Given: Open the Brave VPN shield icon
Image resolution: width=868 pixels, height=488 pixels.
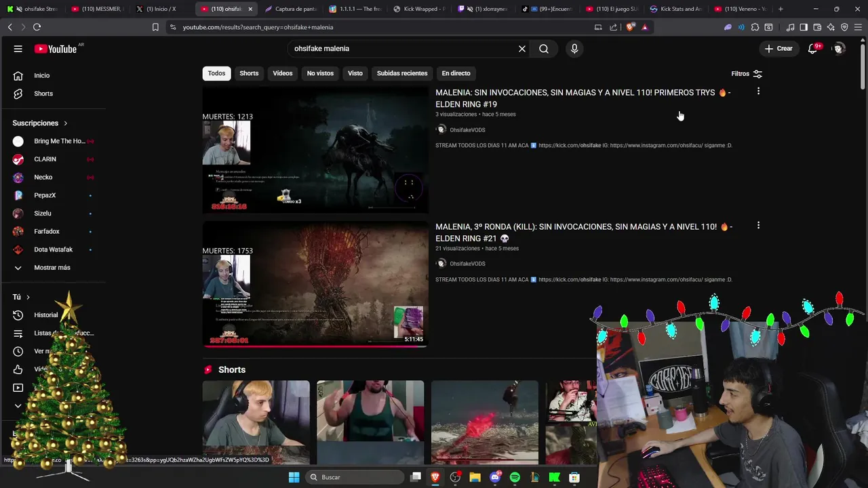Looking at the screenshot, I should pos(844,27).
